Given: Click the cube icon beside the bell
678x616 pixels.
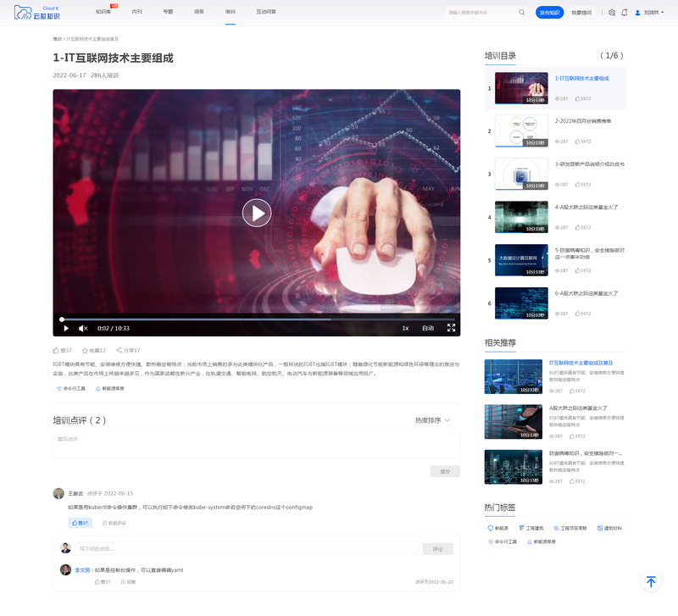Looking at the screenshot, I should click(x=611, y=13).
